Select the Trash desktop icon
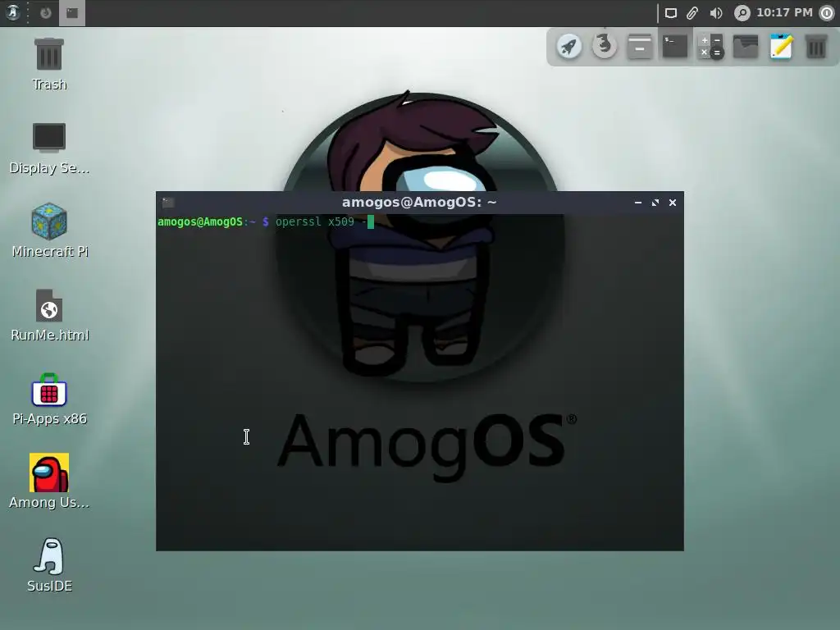This screenshot has height=630, width=840. pos(49,64)
